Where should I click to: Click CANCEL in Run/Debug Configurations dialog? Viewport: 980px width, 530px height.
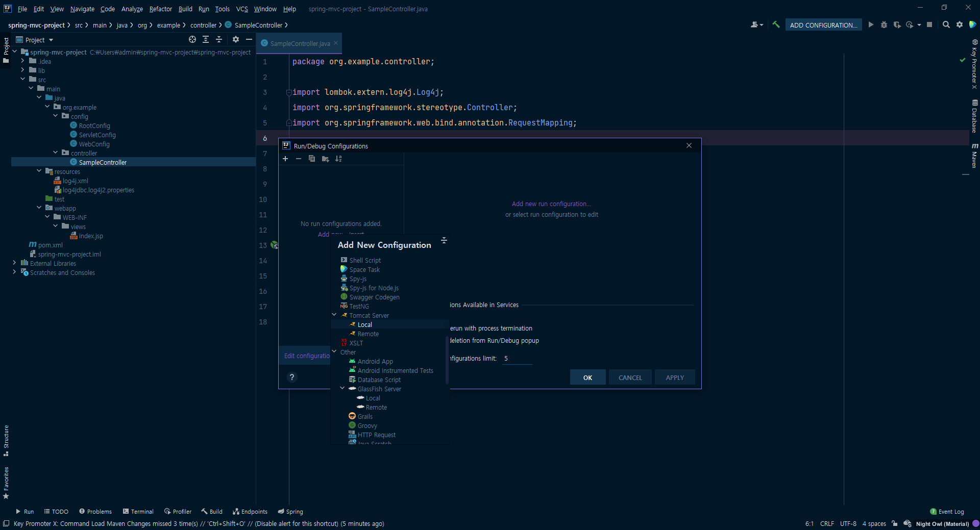pyautogui.click(x=630, y=377)
